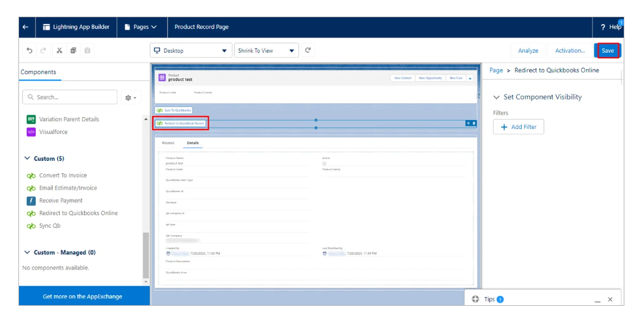The image size is (644, 323).
Task: Open the Help menu
Action: coord(611,27)
